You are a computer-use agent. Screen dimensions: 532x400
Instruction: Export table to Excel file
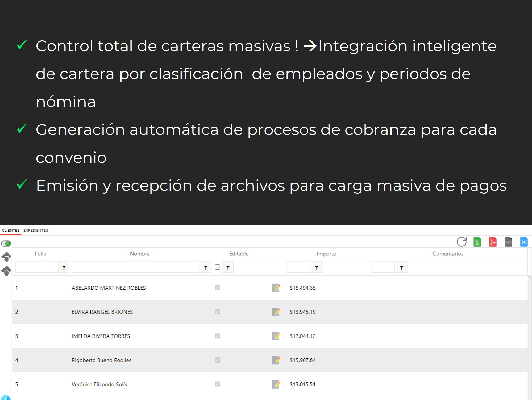[x=477, y=242]
